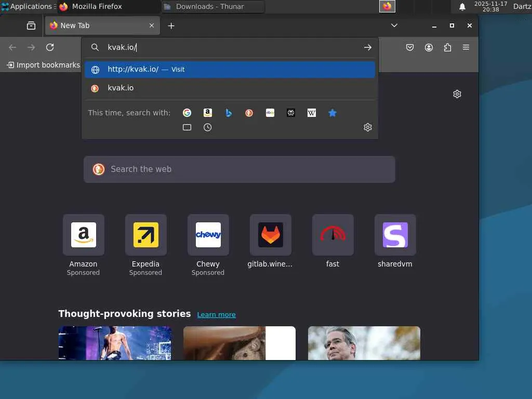
Task: Select the Firefox workspace switcher thumbnail
Action: pyautogui.click(x=387, y=6)
